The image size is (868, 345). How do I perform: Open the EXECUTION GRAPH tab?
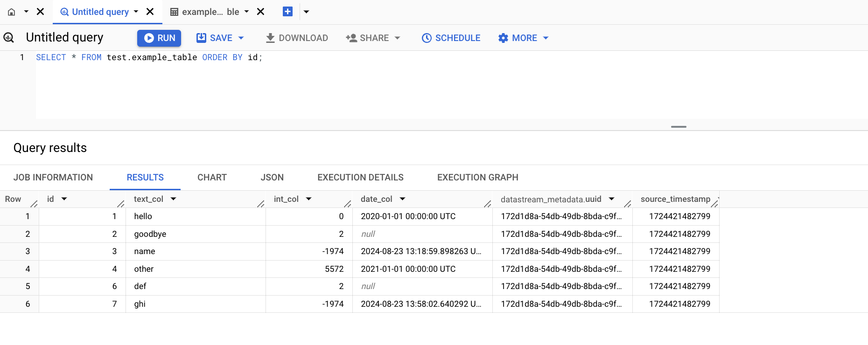pos(478,178)
